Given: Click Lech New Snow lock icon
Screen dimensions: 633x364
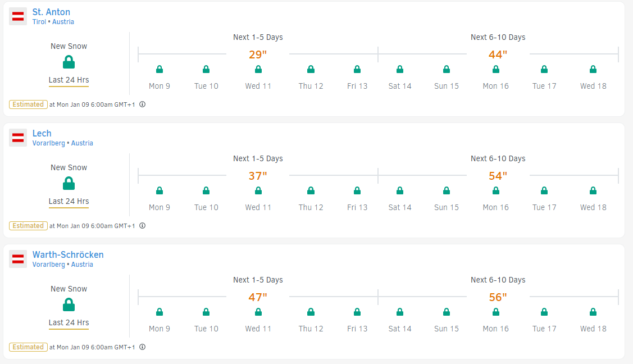Looking at the screenshot, I should pyautogui.click(x=69, y=184).
